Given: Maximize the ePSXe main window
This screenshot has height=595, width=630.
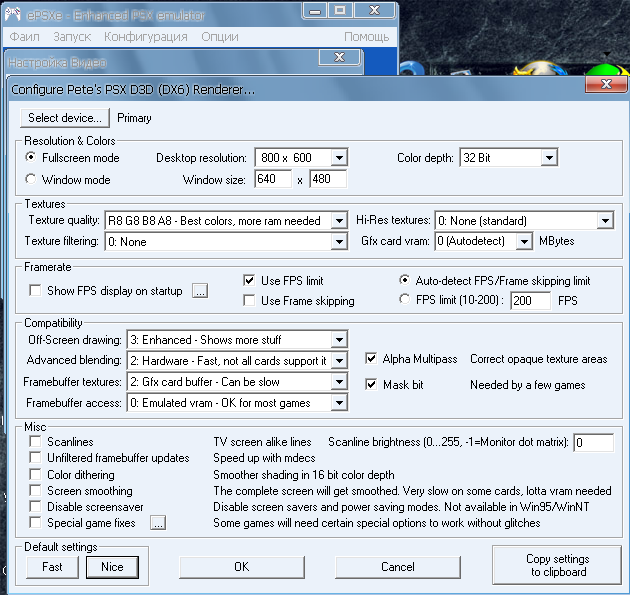Looking at the screenshot, I should click(340, 10).
